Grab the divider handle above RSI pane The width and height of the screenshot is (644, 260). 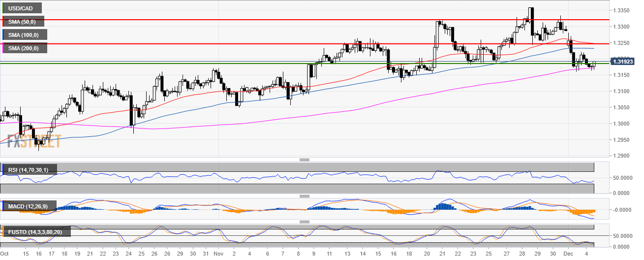click(304, 160)
